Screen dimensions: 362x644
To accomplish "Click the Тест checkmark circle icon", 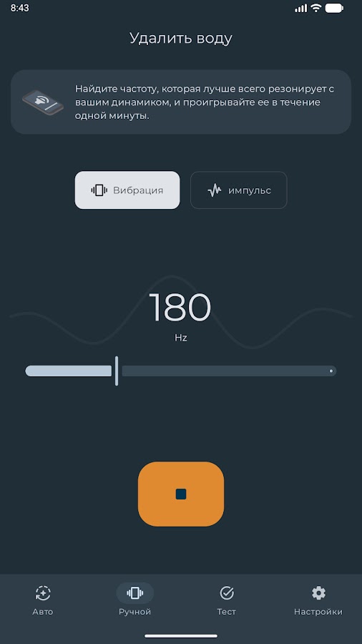I will pos(227,593).
